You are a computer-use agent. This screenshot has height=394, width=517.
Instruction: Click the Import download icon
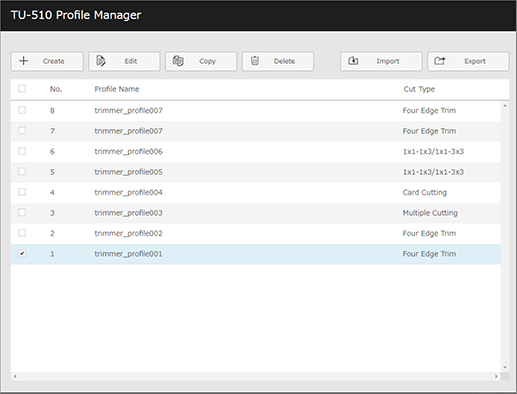[353, 61]
